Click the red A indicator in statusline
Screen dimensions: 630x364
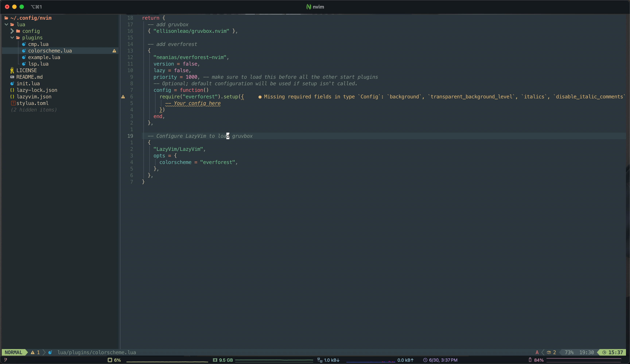pos(537,352)
